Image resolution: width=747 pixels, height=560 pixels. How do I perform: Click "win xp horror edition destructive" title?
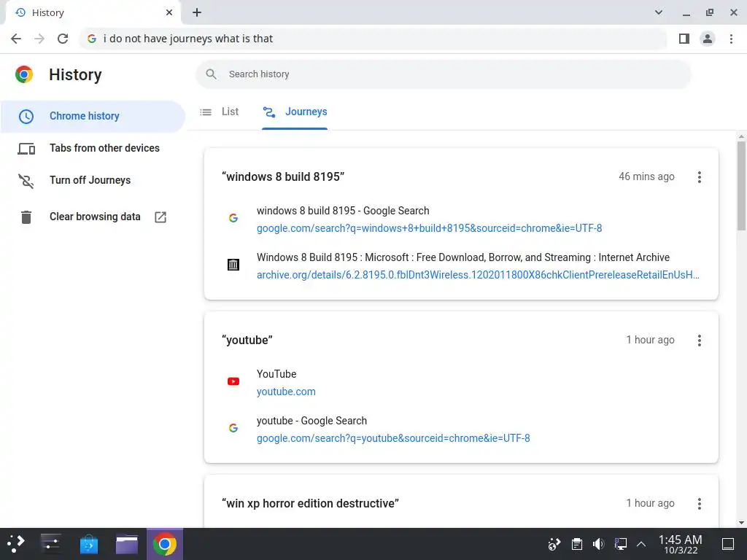[310, 503]
